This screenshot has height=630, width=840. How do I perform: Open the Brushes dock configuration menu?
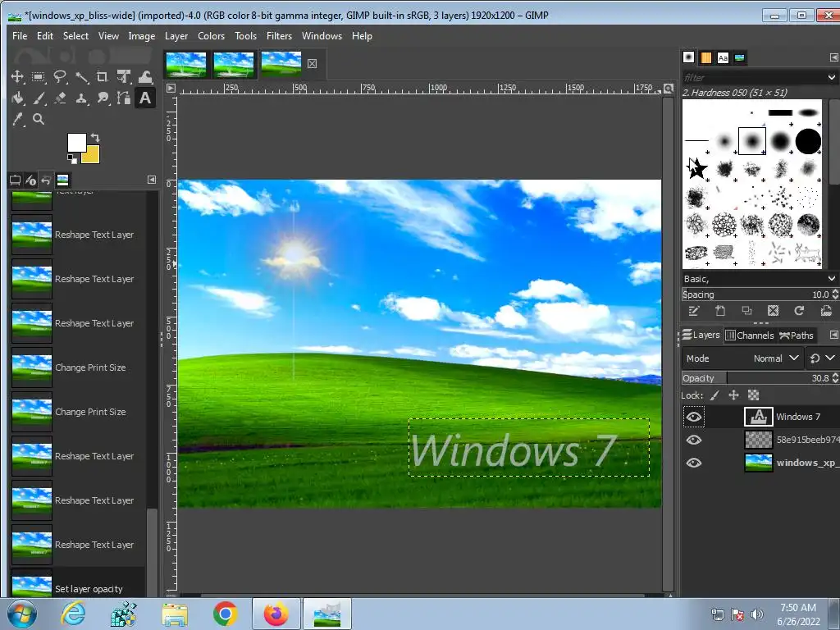833,57
